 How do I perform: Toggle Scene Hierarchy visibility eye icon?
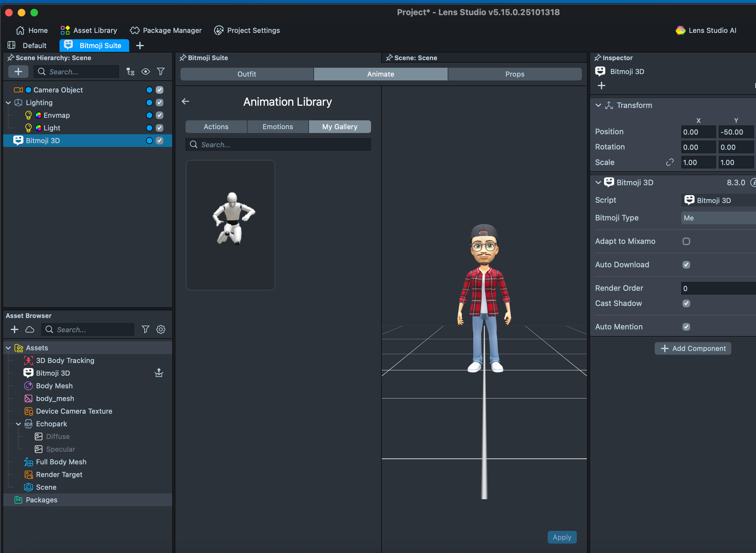[146, 71]
